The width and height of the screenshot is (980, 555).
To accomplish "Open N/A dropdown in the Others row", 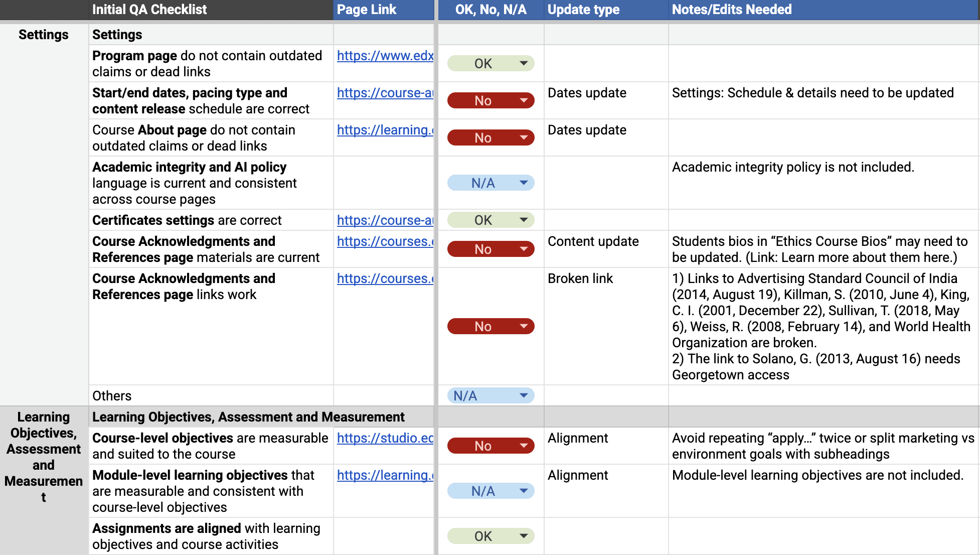I will pyautogui.click(x=523, y=396).
